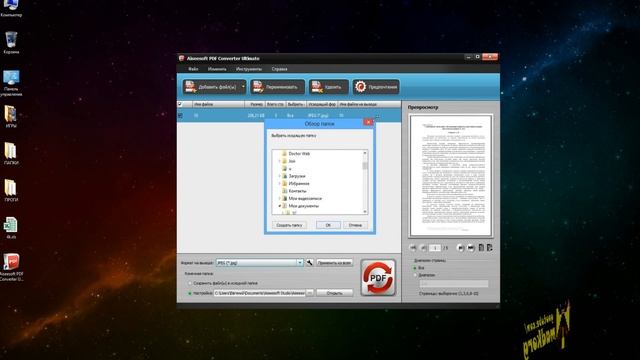Click the wrench output settings icon
The height and width of the screenshot is (360, 640).
309,262
